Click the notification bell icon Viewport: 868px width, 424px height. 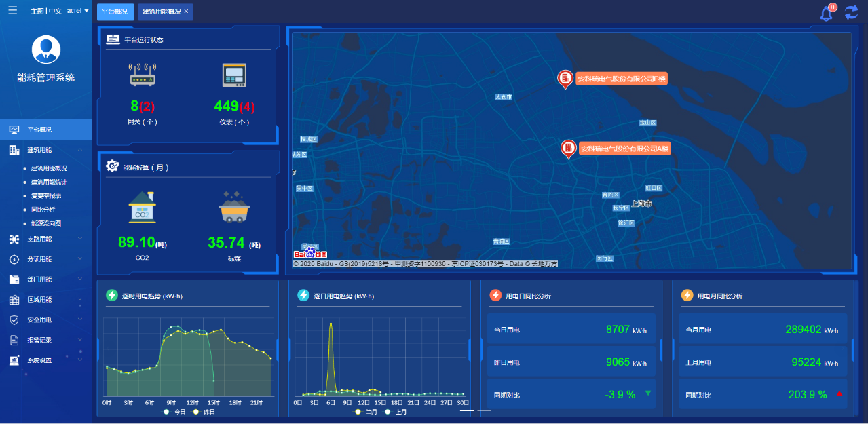point(826,13)
